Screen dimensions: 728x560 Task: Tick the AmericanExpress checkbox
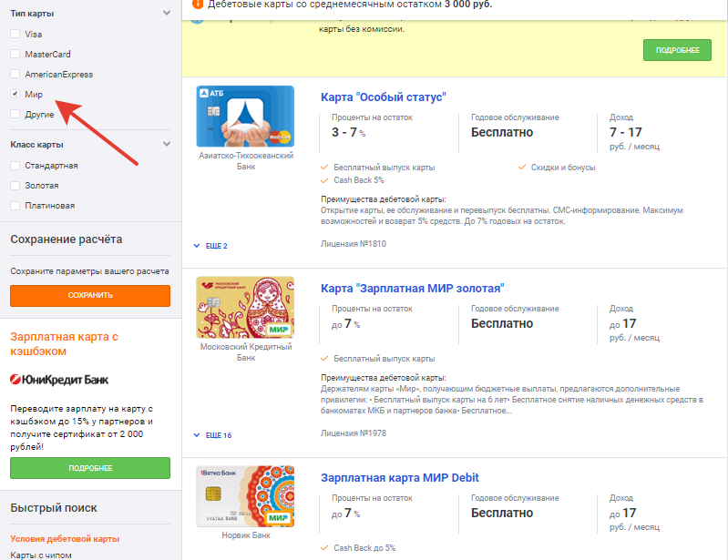coord(15,74)
